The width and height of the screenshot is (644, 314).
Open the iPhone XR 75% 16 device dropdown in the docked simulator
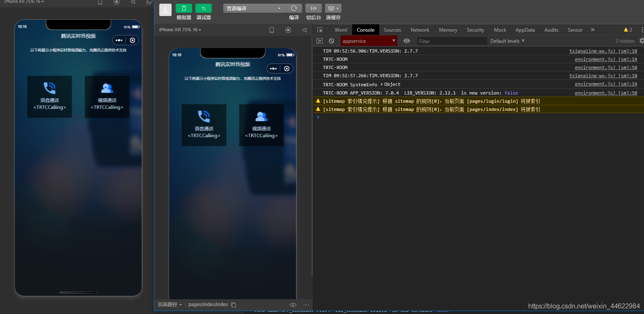(180, 30)
